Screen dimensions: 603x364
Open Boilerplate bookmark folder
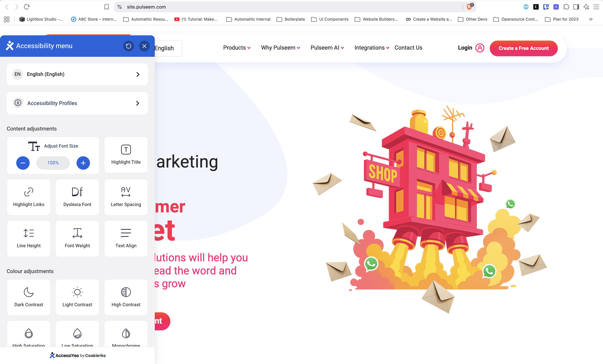point(291,19)
